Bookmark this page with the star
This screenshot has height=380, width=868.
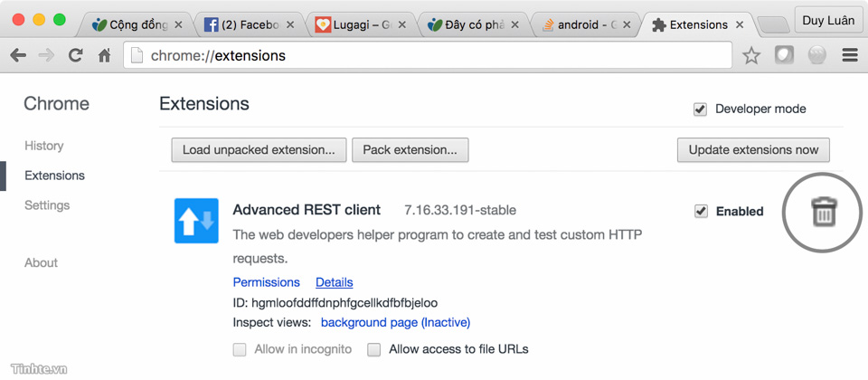click(751, 55)
